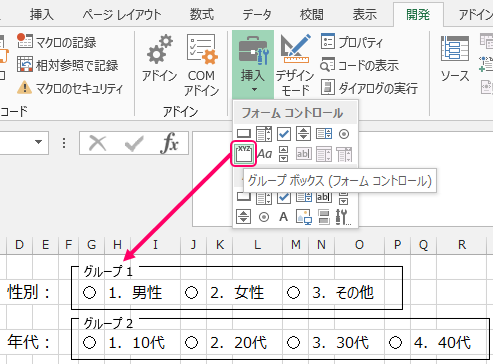Click the グループ 1 group box label
Viewport: 493px width, 364px height.
pos(108,271)
